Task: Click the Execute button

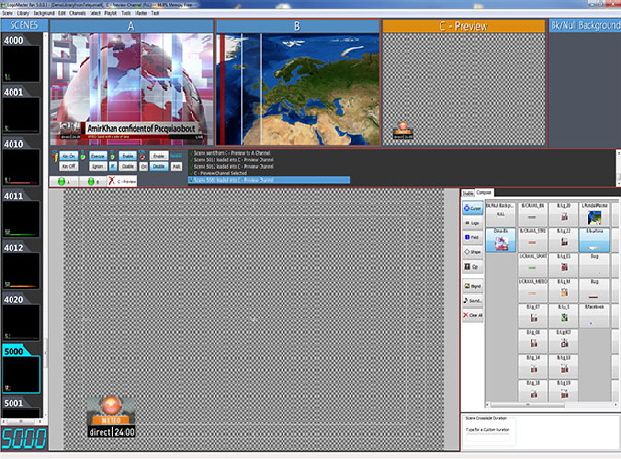Action: pos(97,156)
